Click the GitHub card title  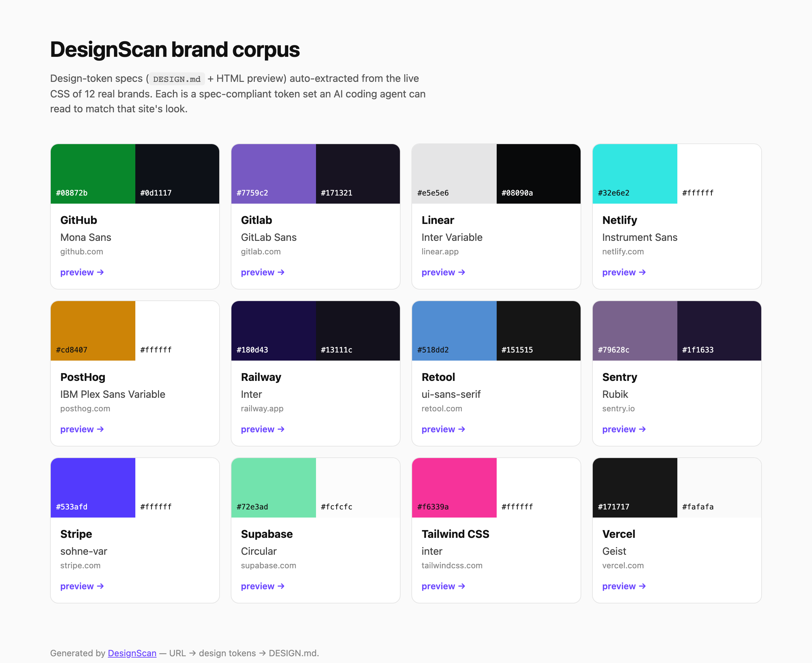click(x=79, y=220)
